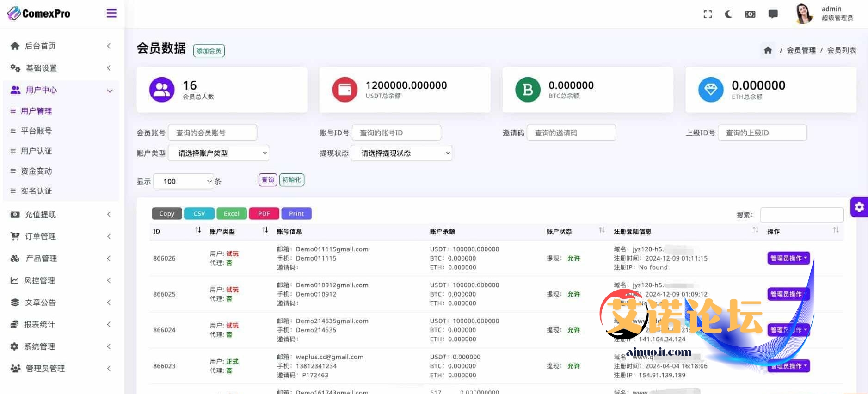The height and width of the screenshot is (394, 868).
Task: Open 用户管理 in the sidebar
Action: 36,111
